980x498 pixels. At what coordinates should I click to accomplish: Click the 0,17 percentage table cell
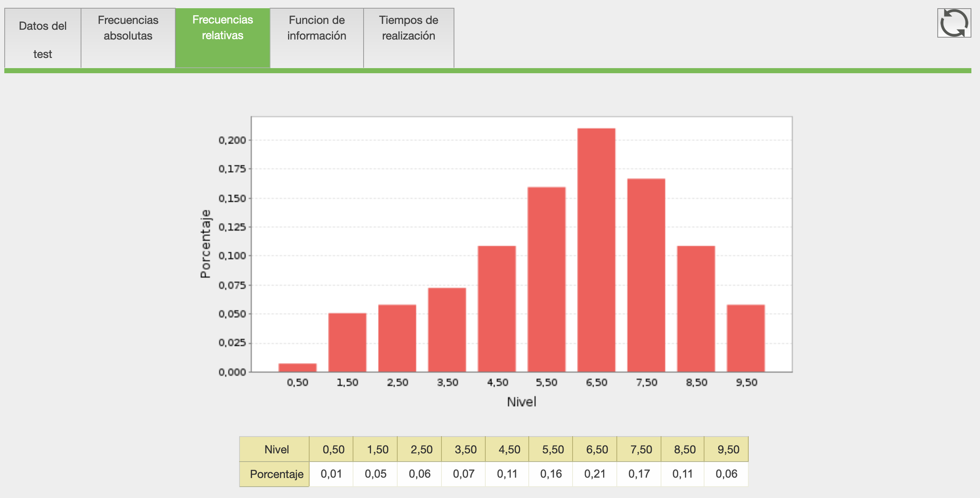(639, 474)
